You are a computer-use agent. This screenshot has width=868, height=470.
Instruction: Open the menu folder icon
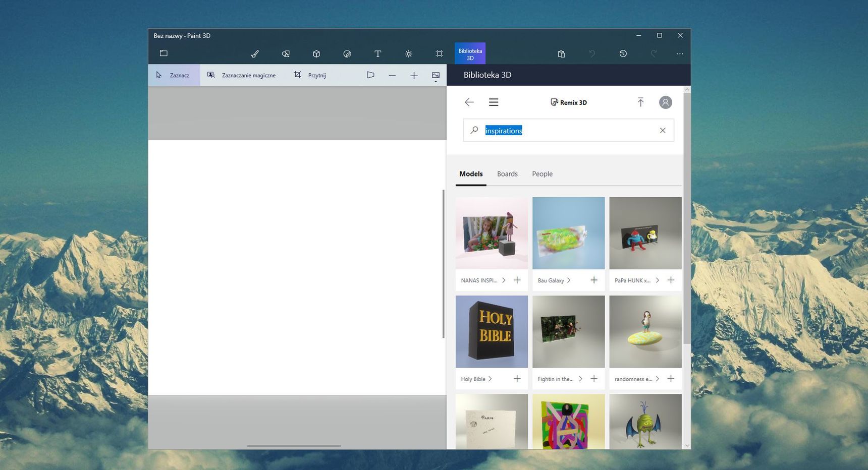pyautogui.click(x=164, y=53)
